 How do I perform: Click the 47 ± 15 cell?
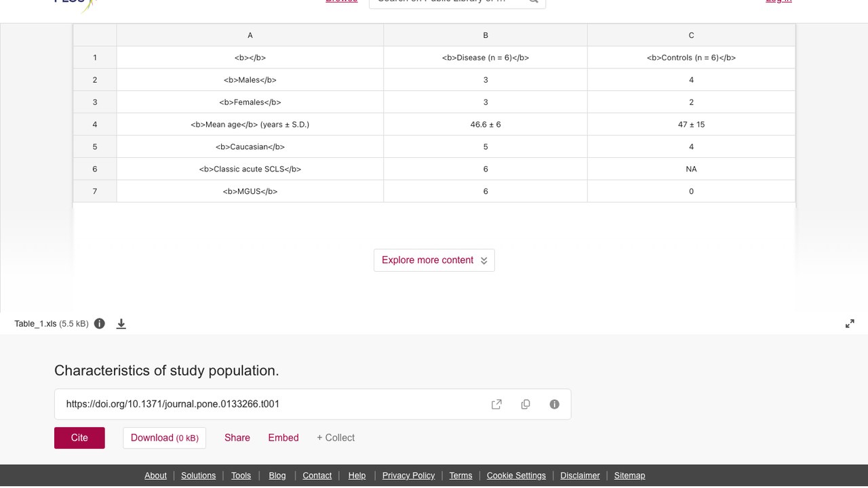click(x=691, y=125)
